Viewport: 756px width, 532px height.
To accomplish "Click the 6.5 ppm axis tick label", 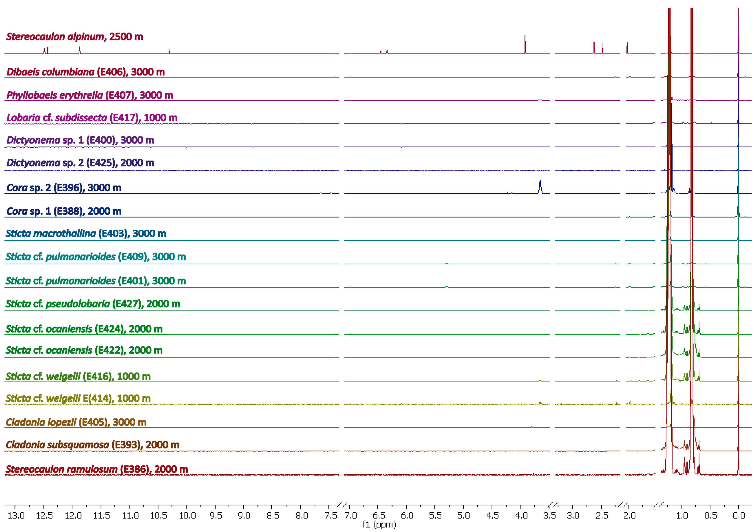I will [x=379, y=516].
